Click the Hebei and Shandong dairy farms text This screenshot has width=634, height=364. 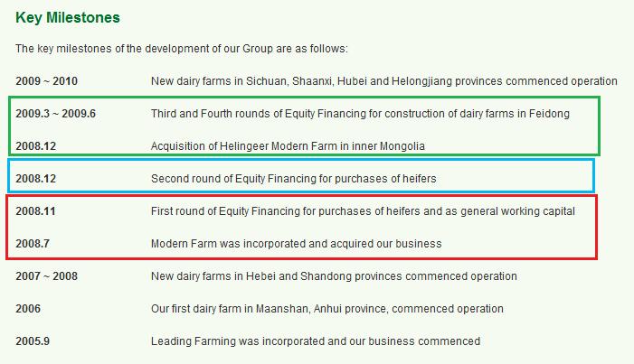(x=334, y=276)
